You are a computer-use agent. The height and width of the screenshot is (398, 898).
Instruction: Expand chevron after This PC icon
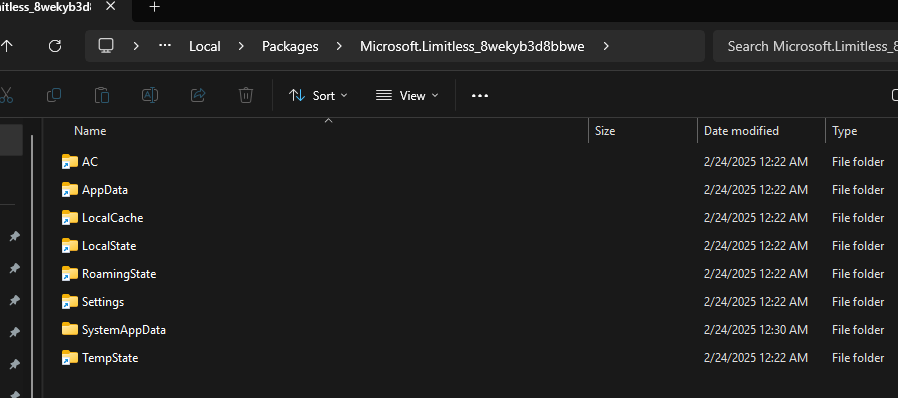click(136, 46)
